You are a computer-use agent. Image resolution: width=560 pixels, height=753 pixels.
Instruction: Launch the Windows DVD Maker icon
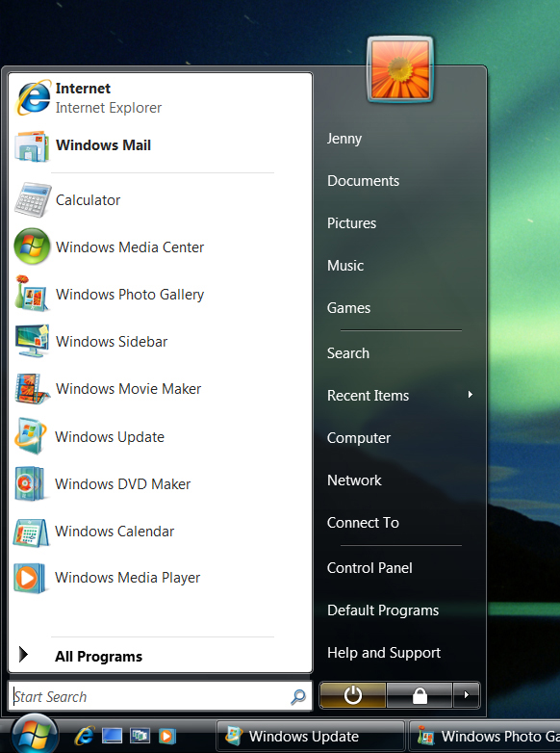tap(30, 483)
